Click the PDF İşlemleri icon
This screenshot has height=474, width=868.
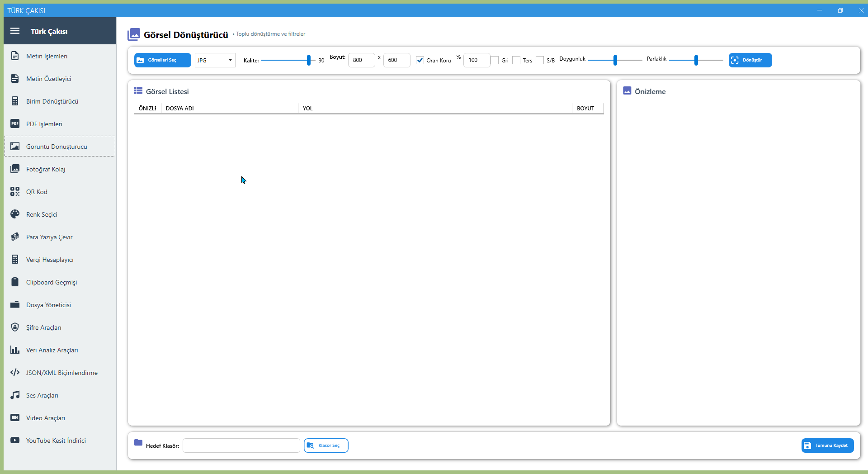point(15,124)
